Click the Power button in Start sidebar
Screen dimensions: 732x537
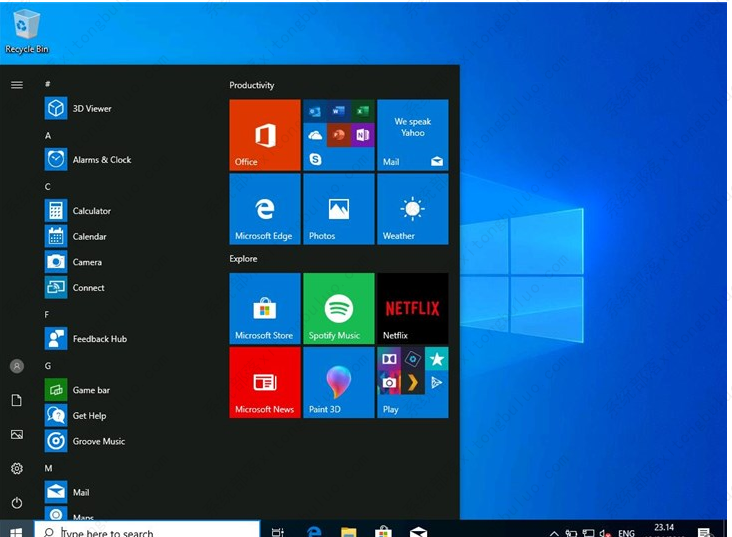click(17, 503)
